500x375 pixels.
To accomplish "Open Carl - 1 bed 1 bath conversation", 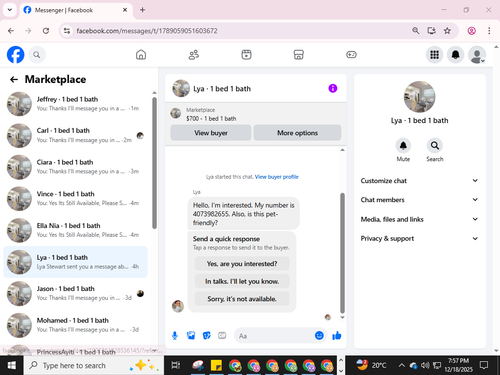I will (x=75, y=135).
